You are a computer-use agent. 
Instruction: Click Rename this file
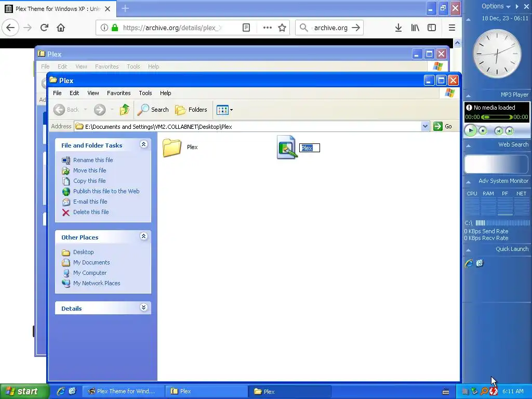pyautogui.click(x=93, y=160)
